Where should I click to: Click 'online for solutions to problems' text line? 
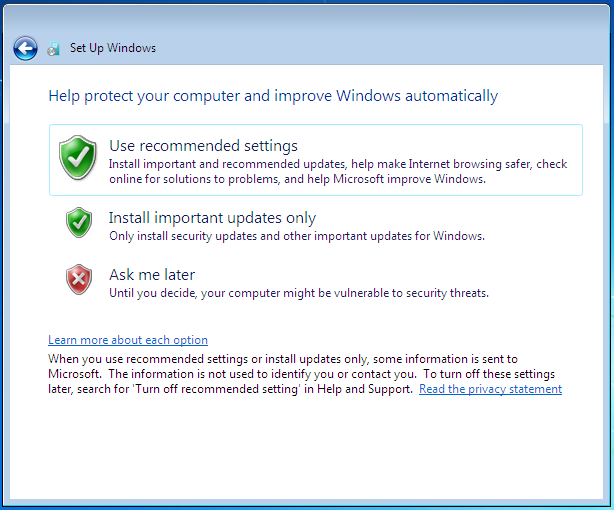point(297,179)
